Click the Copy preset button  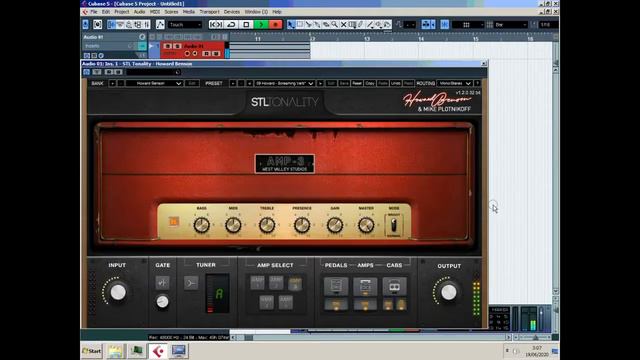coord(370,83)
